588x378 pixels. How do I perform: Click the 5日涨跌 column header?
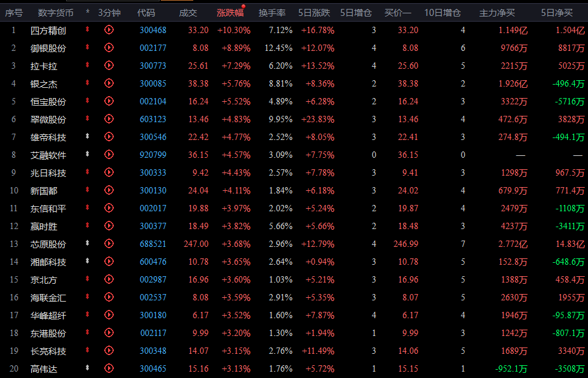(x=314, y=13)
